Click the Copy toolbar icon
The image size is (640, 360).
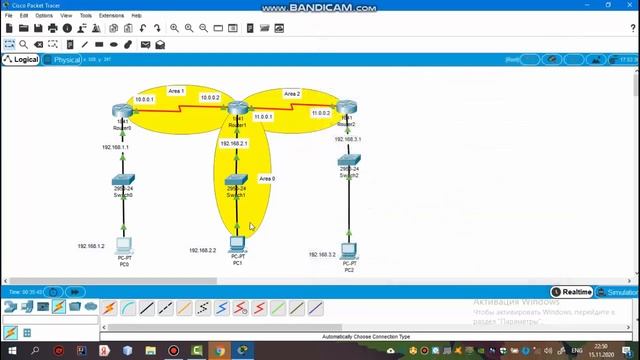click(x=113, y=28)
